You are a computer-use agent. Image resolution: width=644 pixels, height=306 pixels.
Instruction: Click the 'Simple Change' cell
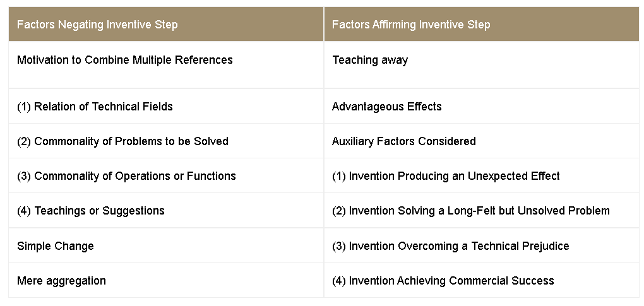coord(56,246)
